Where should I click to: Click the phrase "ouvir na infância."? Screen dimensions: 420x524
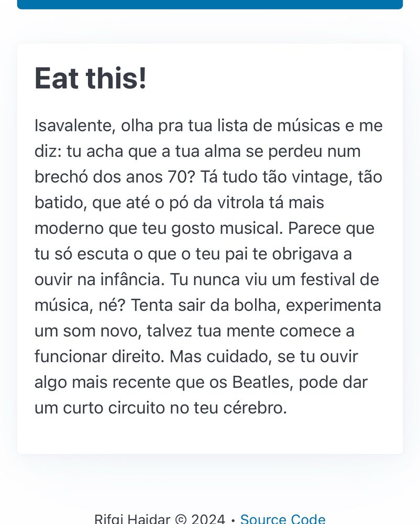(100, 280)
